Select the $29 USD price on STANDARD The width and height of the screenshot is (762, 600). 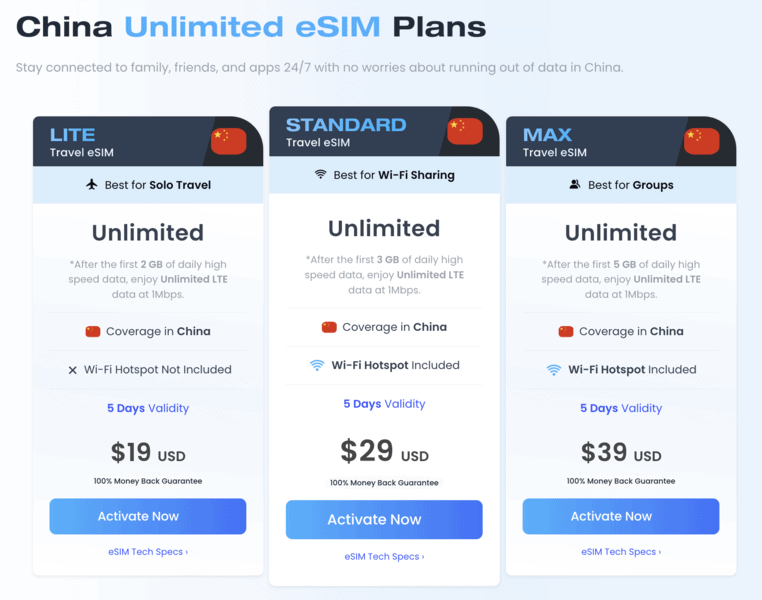(384, 451)
